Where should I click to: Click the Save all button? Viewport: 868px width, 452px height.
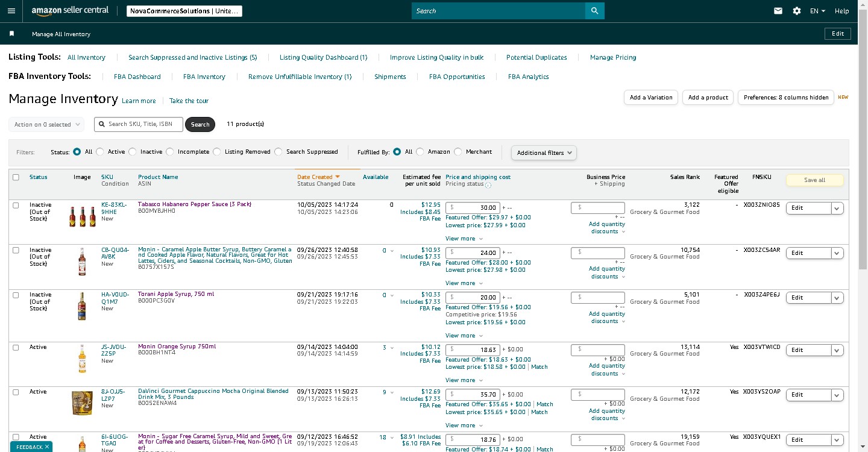(815, 180)
